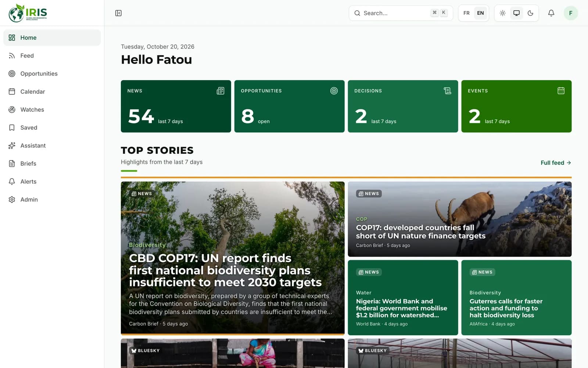Open the Events 2 stats card
Screen dimensions: 588x368
(516, 106)
